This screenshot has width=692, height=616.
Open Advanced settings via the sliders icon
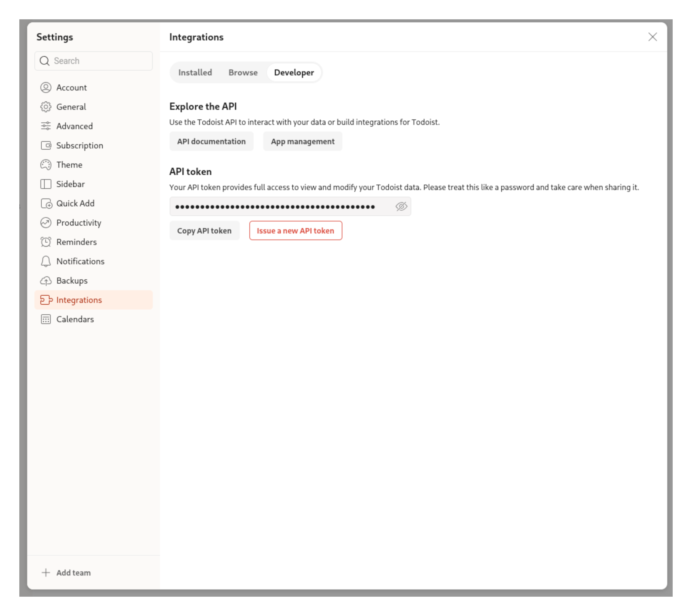click(46, 126)
